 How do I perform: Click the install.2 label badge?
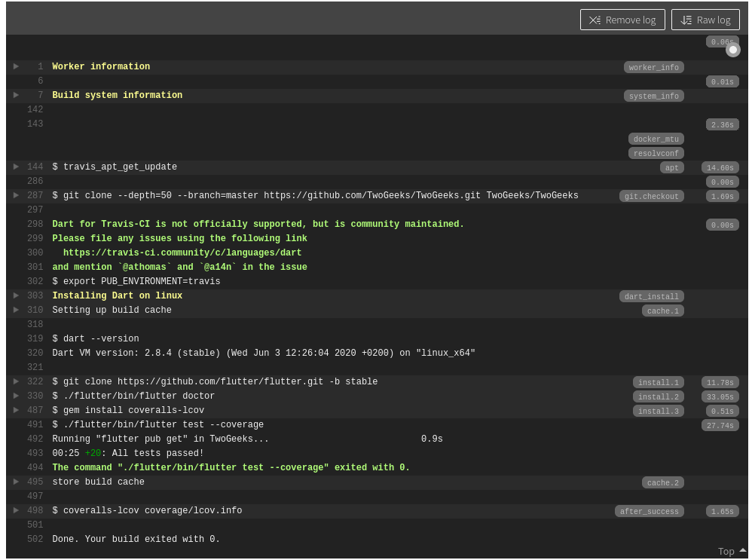pyautogui.click(x=658, y=397)
